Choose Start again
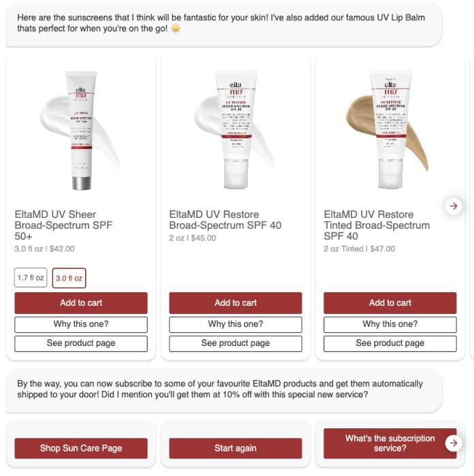Image resolution: width=474 pixels, height=476 pixels. pyautogui.click(x=236, y=448)
